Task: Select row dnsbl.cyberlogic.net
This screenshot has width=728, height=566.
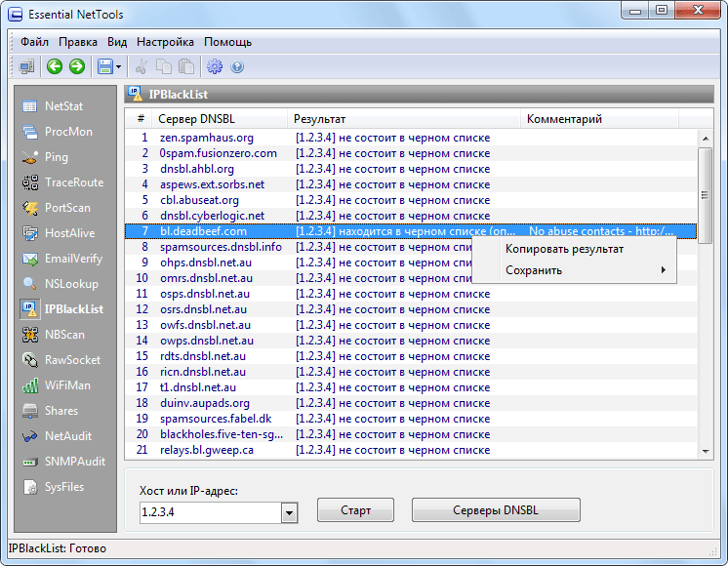Action: coord(411,216)
